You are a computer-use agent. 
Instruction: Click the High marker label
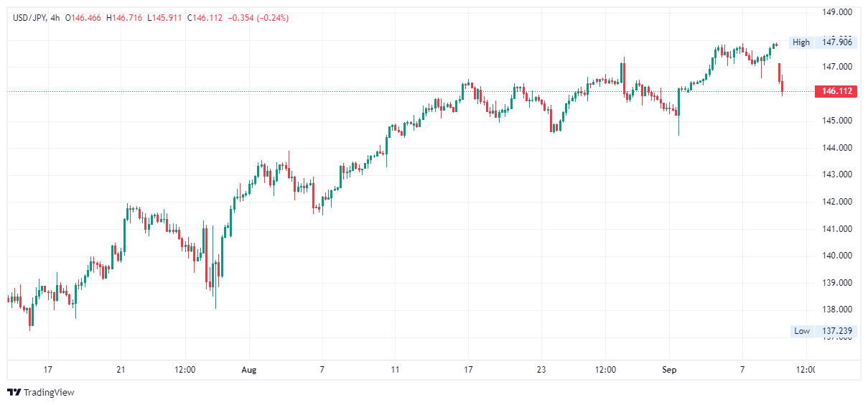coord(801,42)
